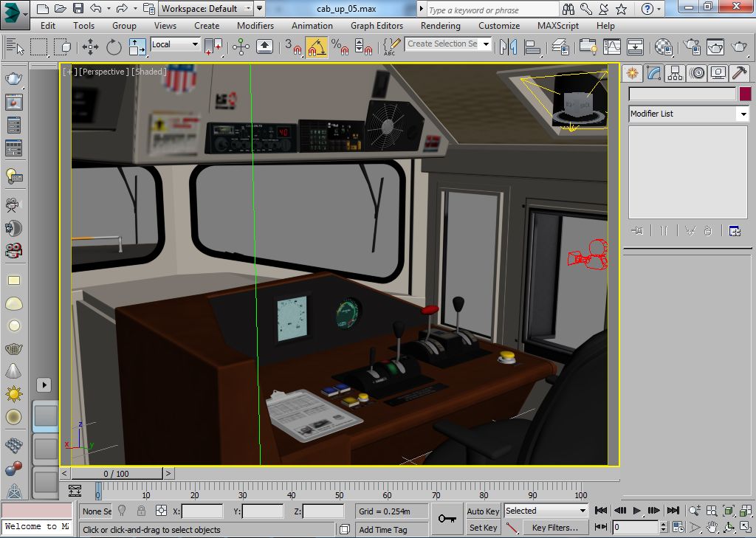Expand the Help dropdown arrow
Viewport: 756px width, 538px height.
(x=659, y=9)
